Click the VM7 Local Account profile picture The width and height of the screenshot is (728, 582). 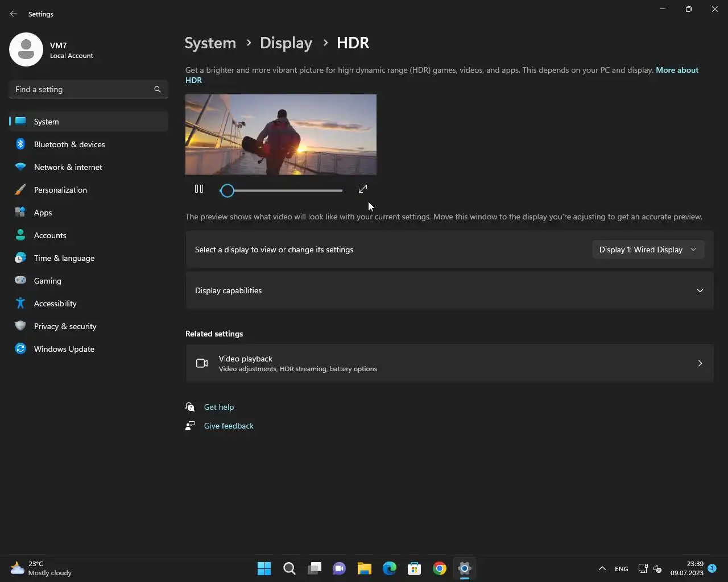click(26, 49)
